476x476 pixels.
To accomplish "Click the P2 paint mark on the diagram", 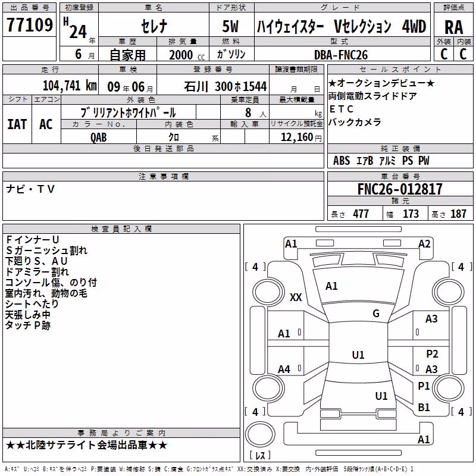I will [x=432, y=354].
